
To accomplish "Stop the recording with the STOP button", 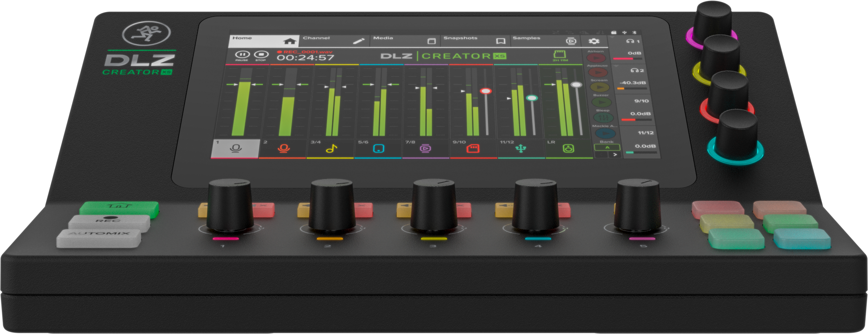I will (261, 55).
